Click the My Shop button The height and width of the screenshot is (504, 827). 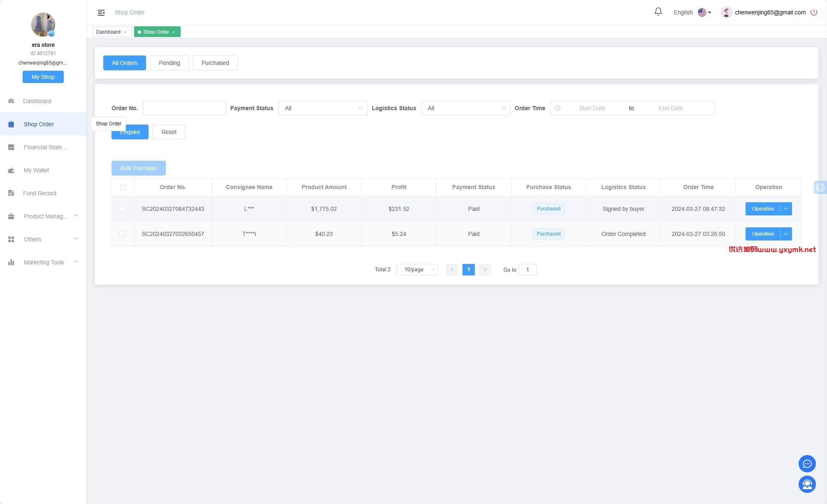[43, 77]
